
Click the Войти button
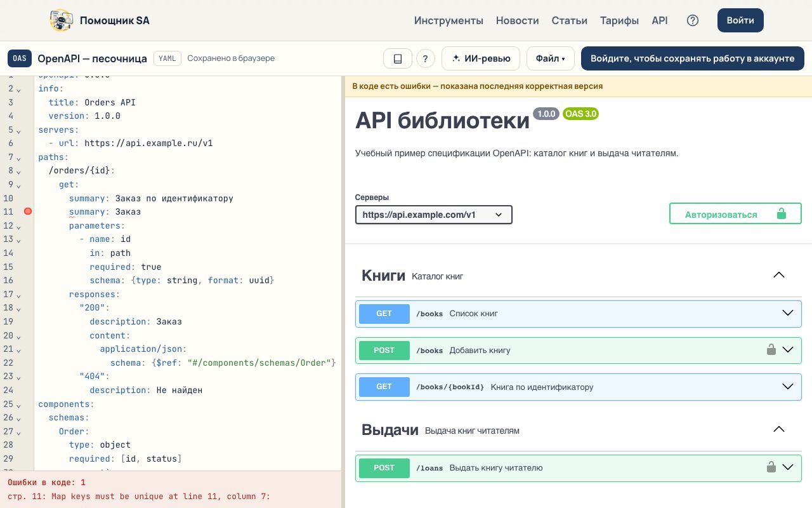point(740,20)
